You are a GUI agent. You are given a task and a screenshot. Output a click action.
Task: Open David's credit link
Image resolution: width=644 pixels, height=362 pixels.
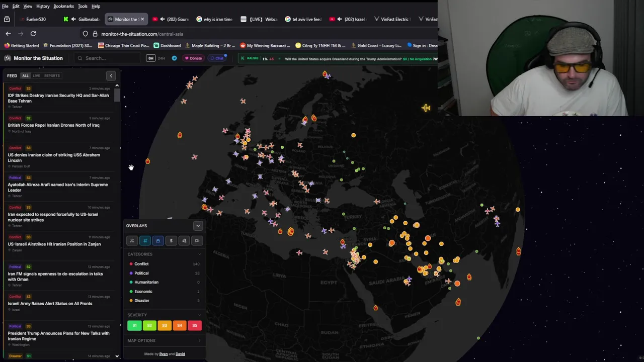180,354
